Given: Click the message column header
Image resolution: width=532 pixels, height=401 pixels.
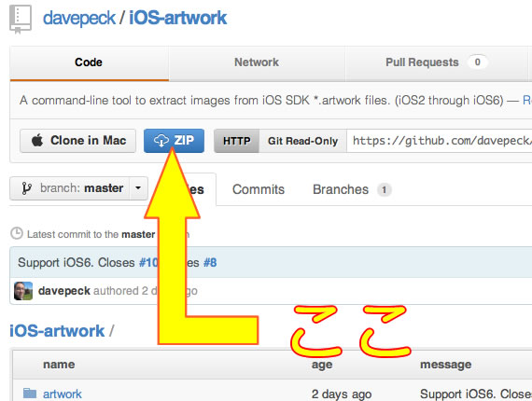Looking at the screenshot, I should tap(445, 365).
